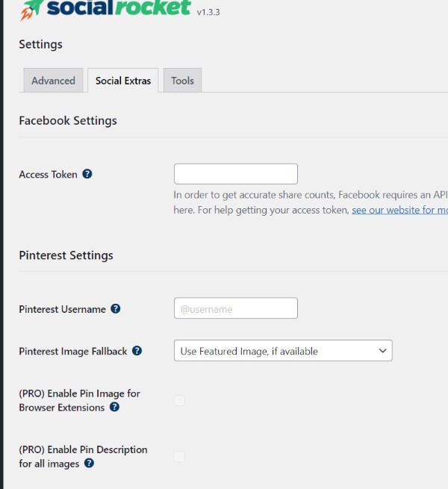448x489 pixels.
Task: Show help for Pin Description all images
Action: point(89,463)
